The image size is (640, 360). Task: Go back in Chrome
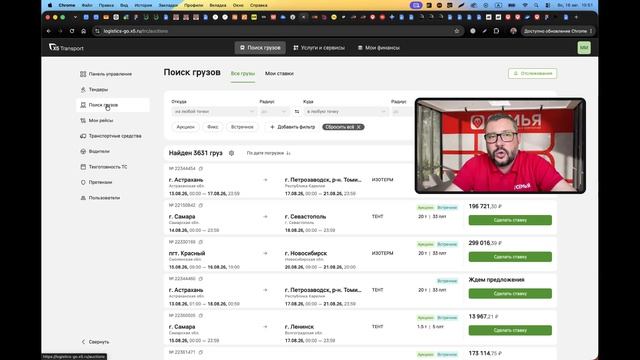click(x=49, y=31)
